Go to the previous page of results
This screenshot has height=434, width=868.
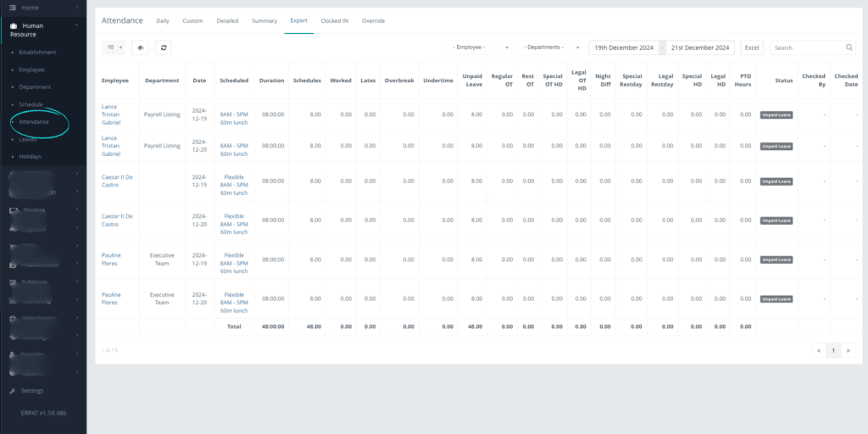(818, 350)
